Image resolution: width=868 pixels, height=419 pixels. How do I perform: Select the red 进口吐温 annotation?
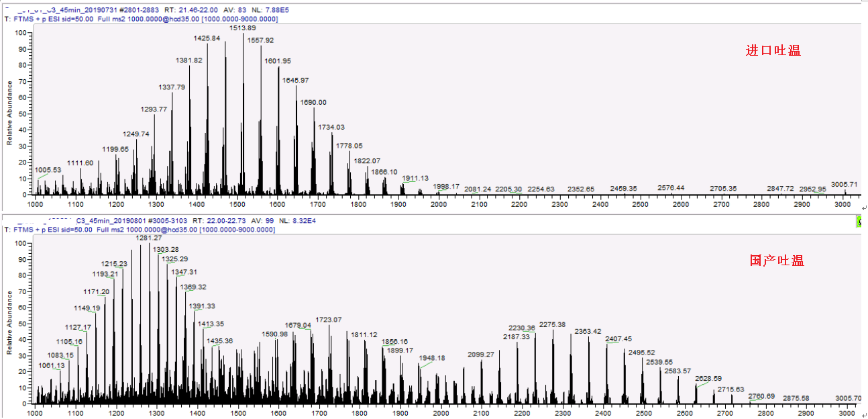pos(773,50)
